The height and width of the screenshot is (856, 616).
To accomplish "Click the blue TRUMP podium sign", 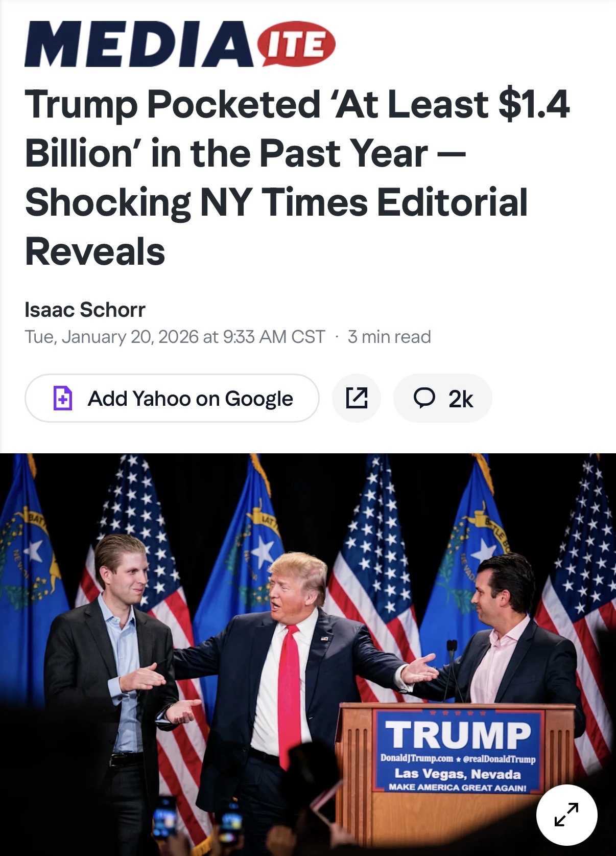I will [458, 735].
